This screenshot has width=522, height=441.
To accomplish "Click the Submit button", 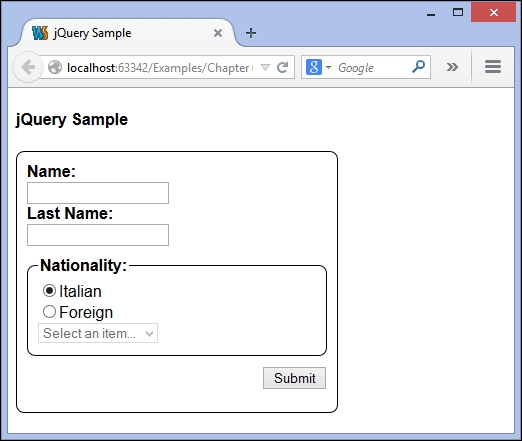I will pyautogui.click(x=294, y=378).
